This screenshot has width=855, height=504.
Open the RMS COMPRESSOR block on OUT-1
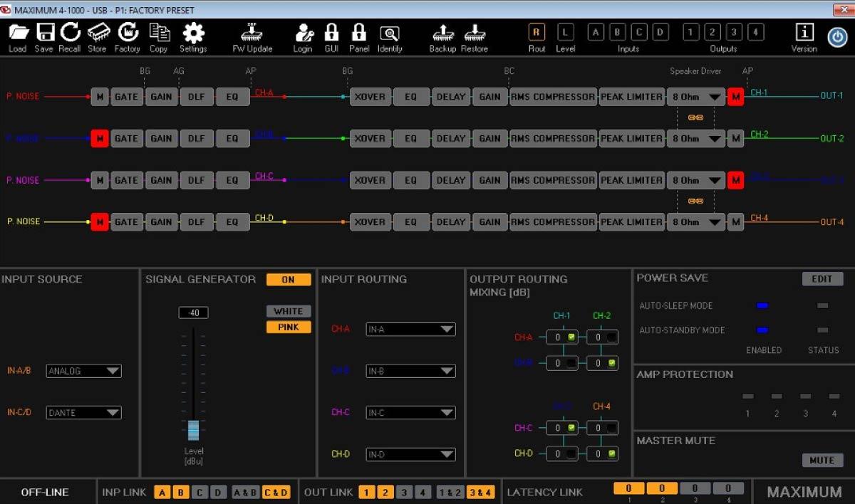(x=552, y=97)
